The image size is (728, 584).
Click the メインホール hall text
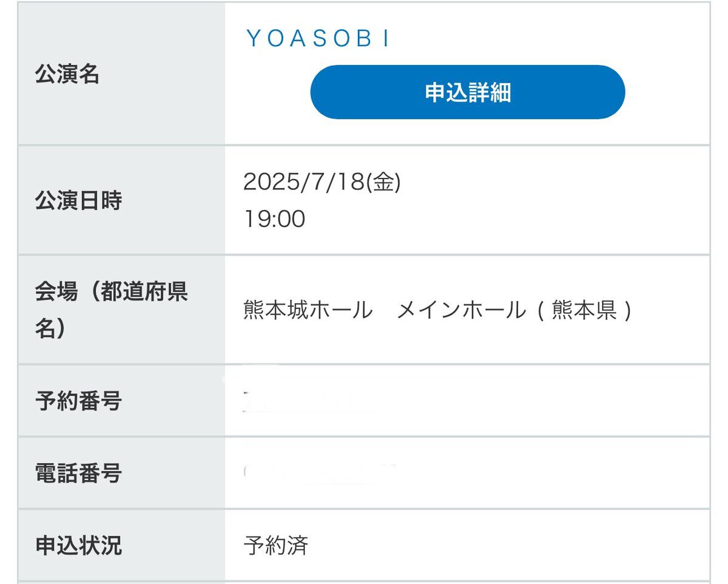pyautogui.click(x=460, y=310)
